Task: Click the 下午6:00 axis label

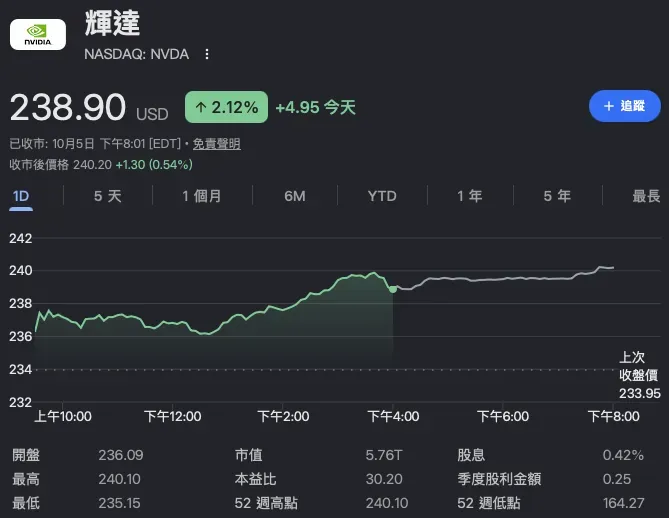Action: point(503,416)
